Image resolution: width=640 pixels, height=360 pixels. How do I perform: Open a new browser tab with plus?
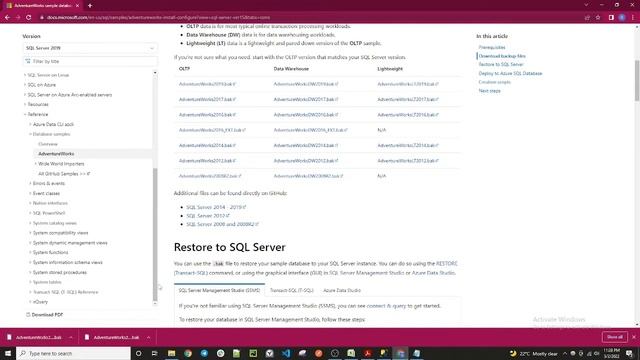90,6
